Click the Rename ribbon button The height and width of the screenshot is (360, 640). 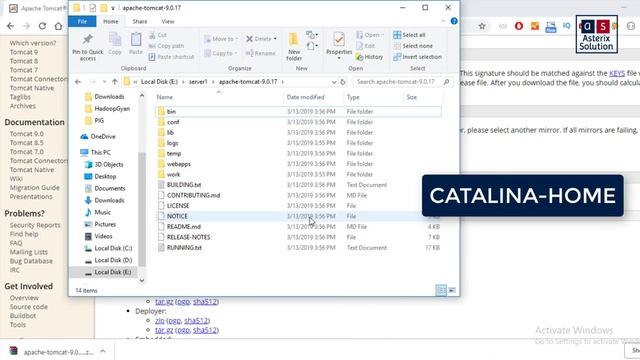(261, 53)
